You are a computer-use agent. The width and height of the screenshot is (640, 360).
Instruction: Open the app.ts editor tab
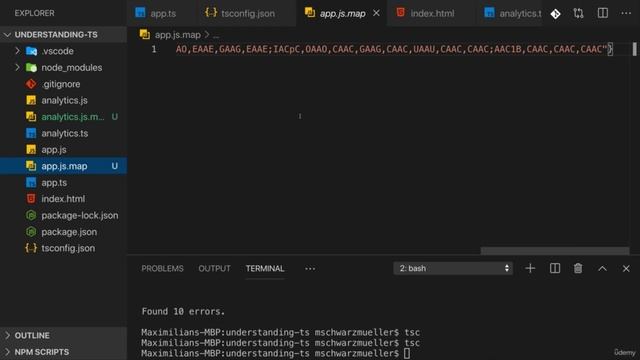[x=162, y=13]
